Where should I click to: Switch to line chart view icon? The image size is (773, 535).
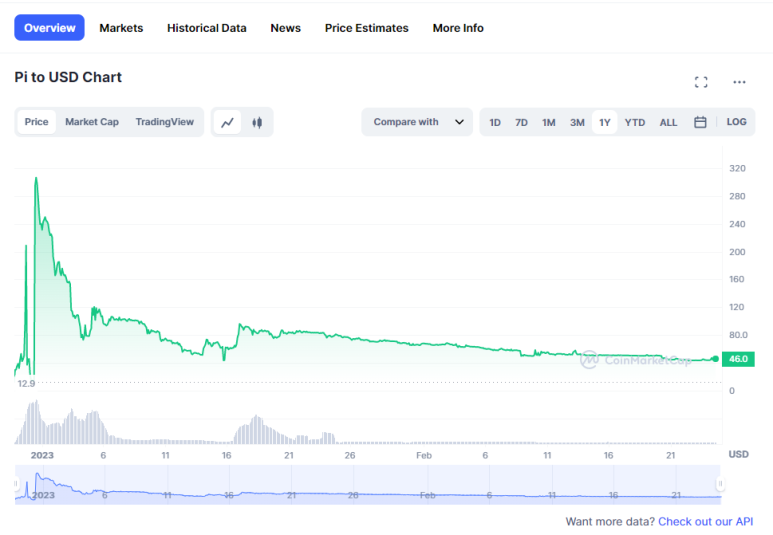pyautogui.click(x=227, y=122)
